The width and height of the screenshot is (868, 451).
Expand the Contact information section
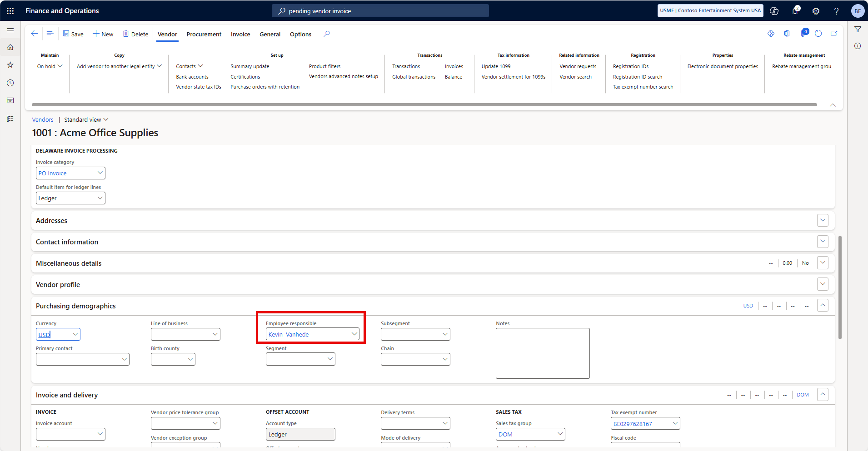(823, 242)
